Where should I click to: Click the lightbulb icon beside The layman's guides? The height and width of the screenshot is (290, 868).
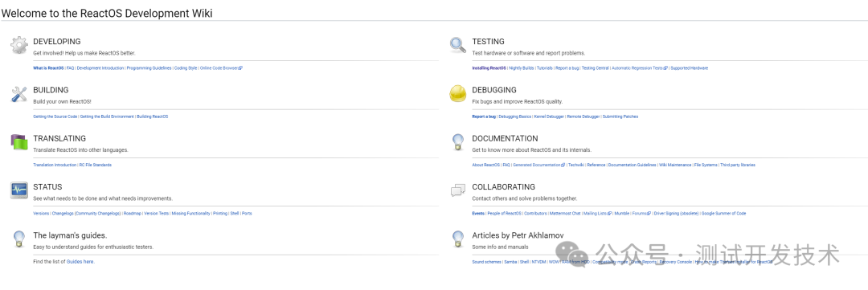[18, 239]
